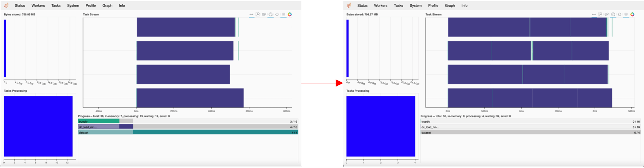The height and width of the screenshot is (168, 644).
Task: Click the Dask logo in left dashboard
Action: click(6, 5)
